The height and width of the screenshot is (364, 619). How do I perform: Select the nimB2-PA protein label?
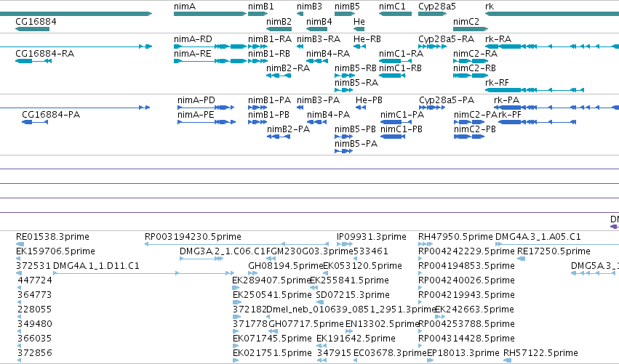(x=289, y=129)
